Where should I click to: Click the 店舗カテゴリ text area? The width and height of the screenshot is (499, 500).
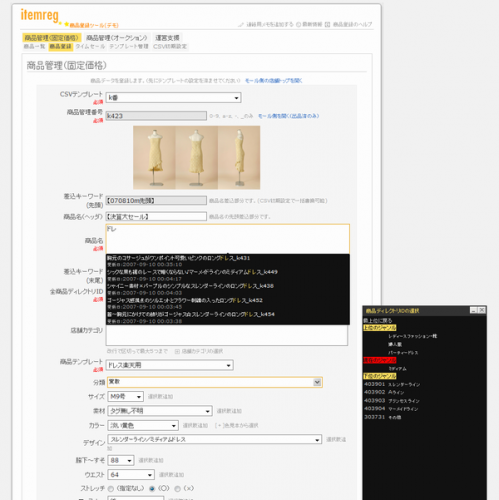[x=227, y=335]
